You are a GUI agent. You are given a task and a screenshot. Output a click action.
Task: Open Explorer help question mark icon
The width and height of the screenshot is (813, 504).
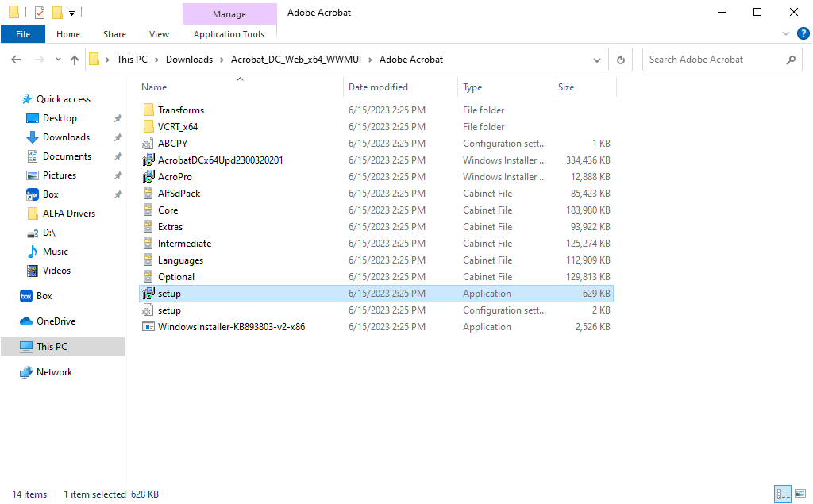tap(803, 33)
